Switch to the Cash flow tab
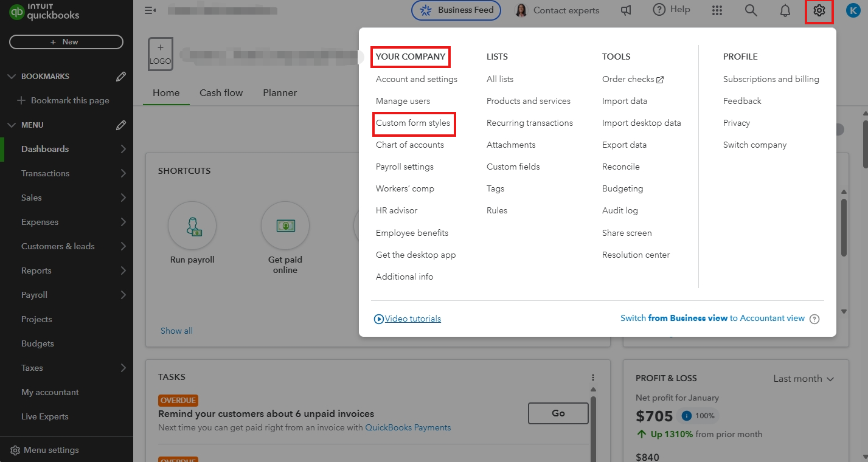 pyautogui.click(x=221, y=92)
